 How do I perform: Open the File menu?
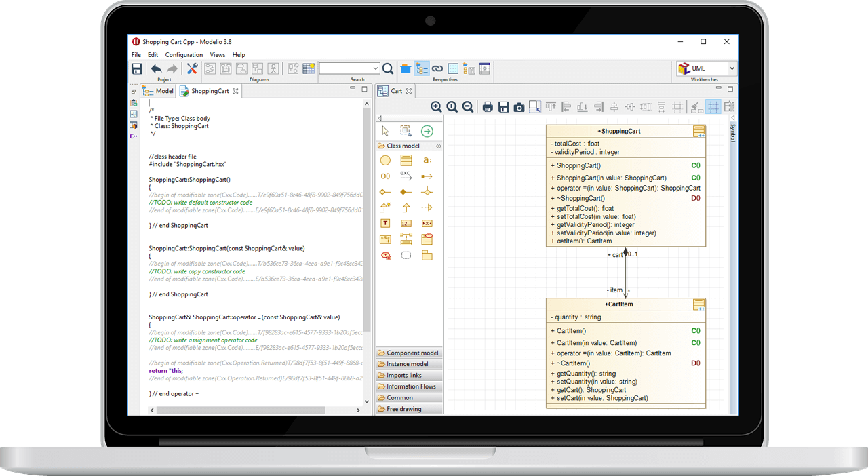(136, 54)
